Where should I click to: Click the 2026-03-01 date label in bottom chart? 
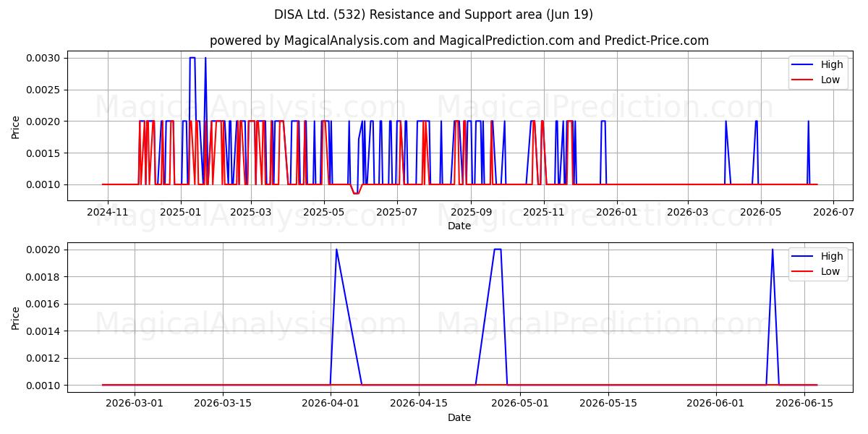pos(135,404)
